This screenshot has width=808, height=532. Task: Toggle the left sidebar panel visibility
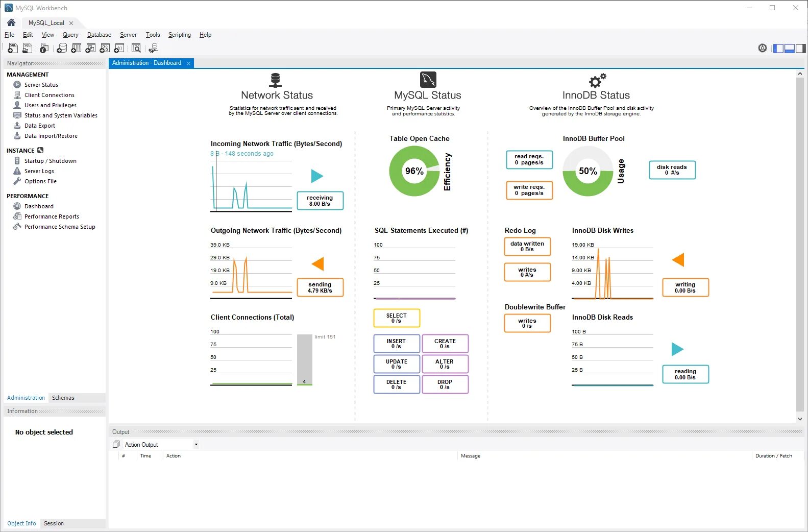point(778,49)
